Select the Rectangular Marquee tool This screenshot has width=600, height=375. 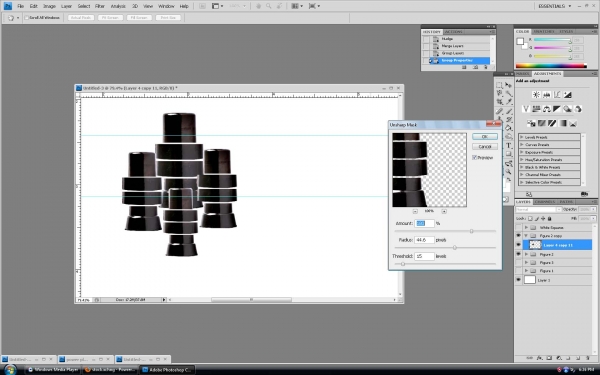coord(499,85)
